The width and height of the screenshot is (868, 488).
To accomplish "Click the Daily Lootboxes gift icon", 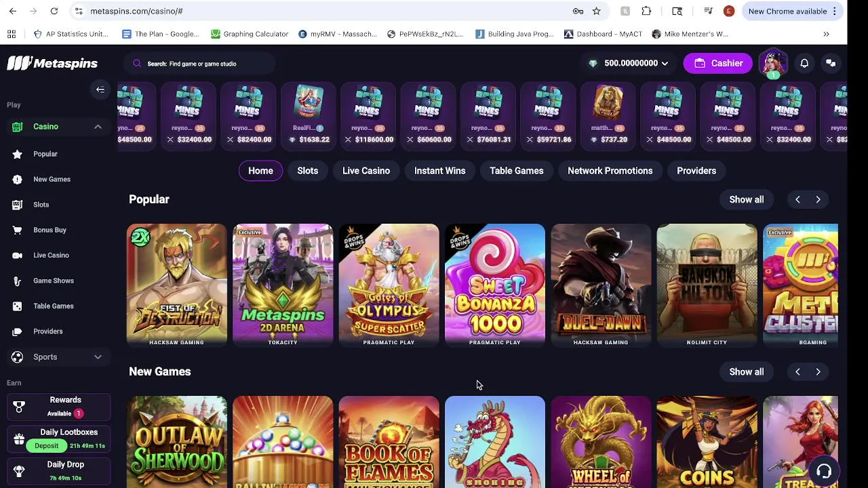I will point(19,439).
